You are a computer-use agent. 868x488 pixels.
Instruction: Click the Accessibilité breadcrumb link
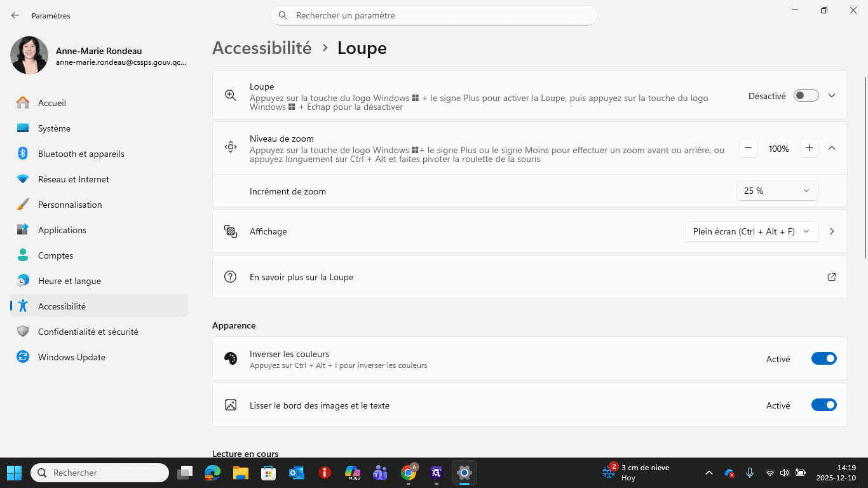262,48
